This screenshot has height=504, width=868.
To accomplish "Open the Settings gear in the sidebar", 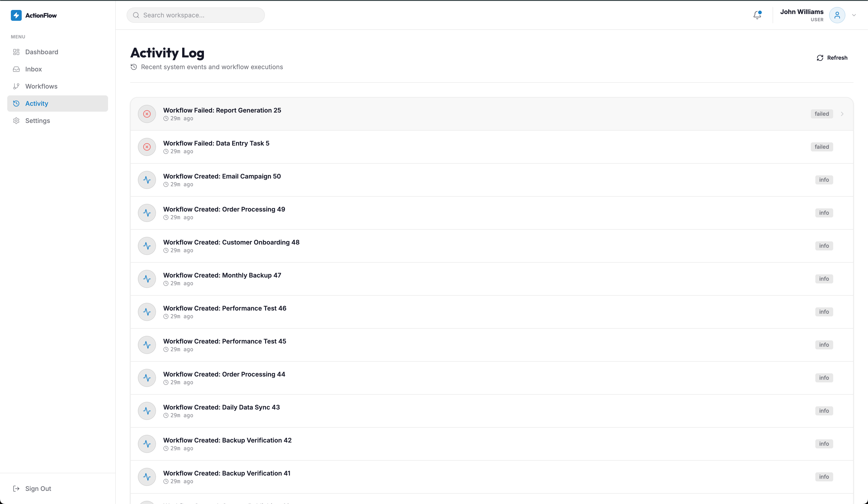I will coord(38,120).
